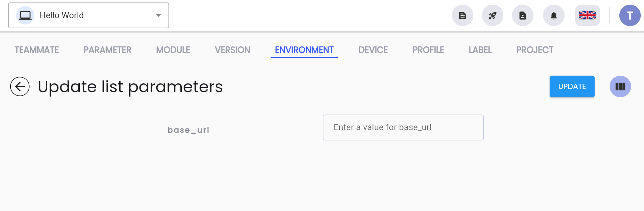Go back using the arrow circle icon

pos(20,87)
